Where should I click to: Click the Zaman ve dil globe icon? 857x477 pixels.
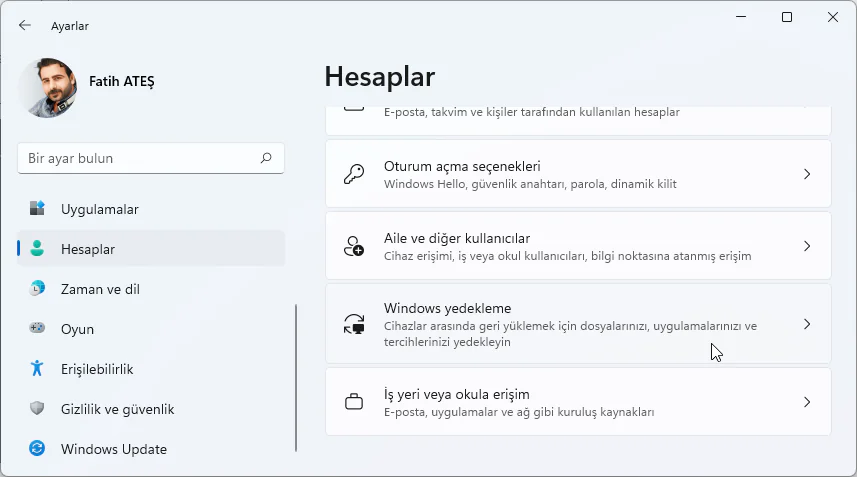pyautogui.click(x=37, y=289)
